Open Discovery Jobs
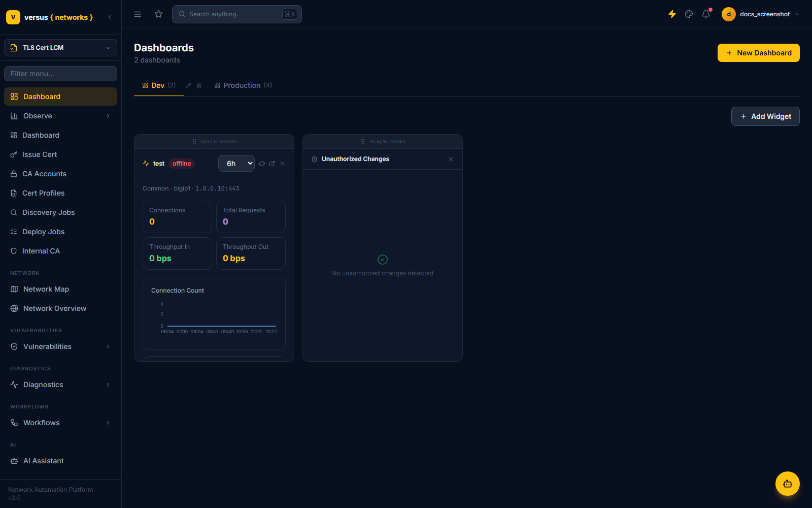The image size is (812, 508). pos(60,212)
